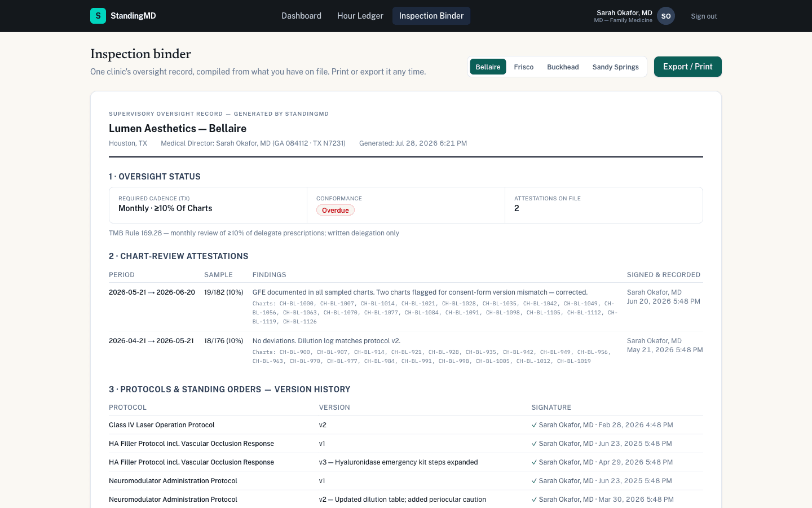Sign out of the account

click(x=704, y=16)
